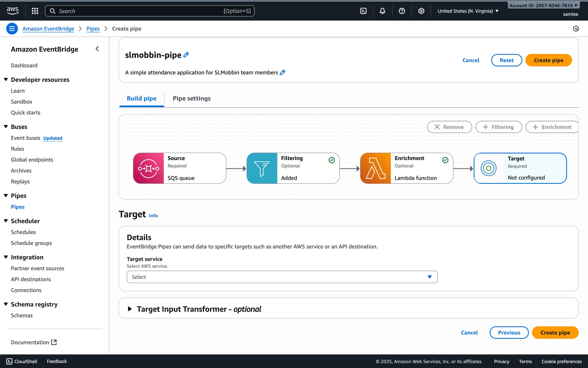Viewport: 588px width, 368px height.
Task: Select the Lambda Enrichment icon
Action: (x=375, y=168)
